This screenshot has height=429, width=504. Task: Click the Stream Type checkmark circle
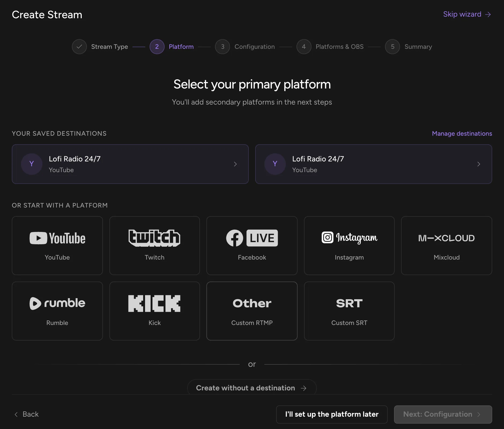(79, 47)
